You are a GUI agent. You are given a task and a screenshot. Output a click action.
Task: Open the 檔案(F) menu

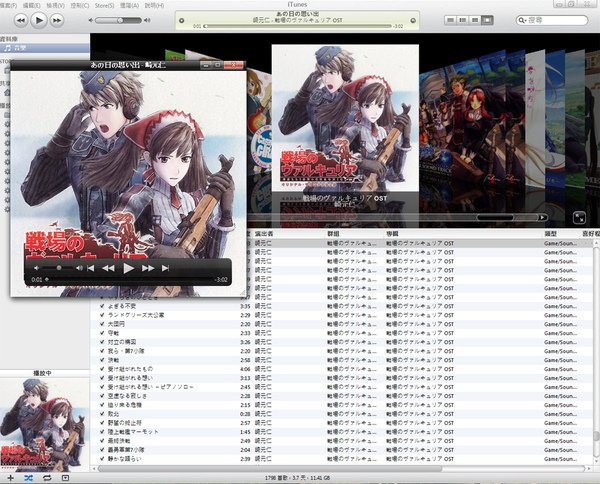[8, 5]
